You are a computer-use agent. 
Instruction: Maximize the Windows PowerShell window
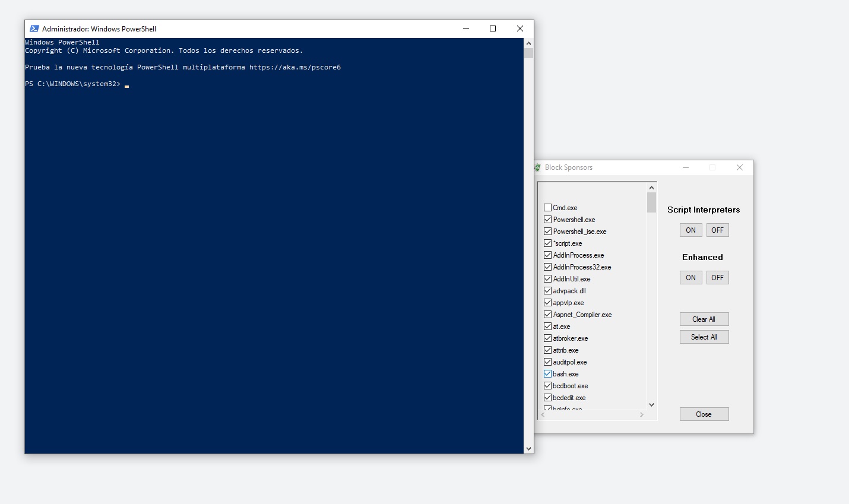click(x=493, y=28)
